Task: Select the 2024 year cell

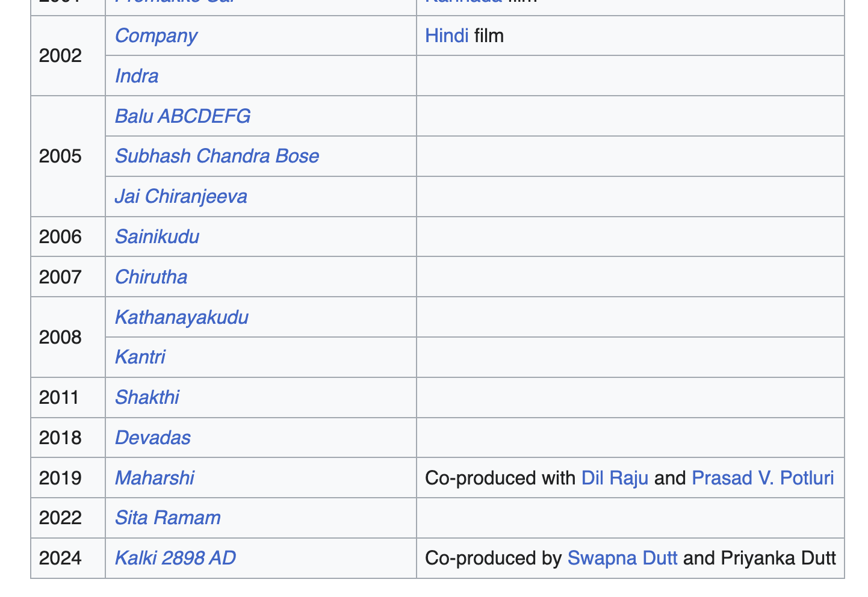Action: tap(60, 558)
